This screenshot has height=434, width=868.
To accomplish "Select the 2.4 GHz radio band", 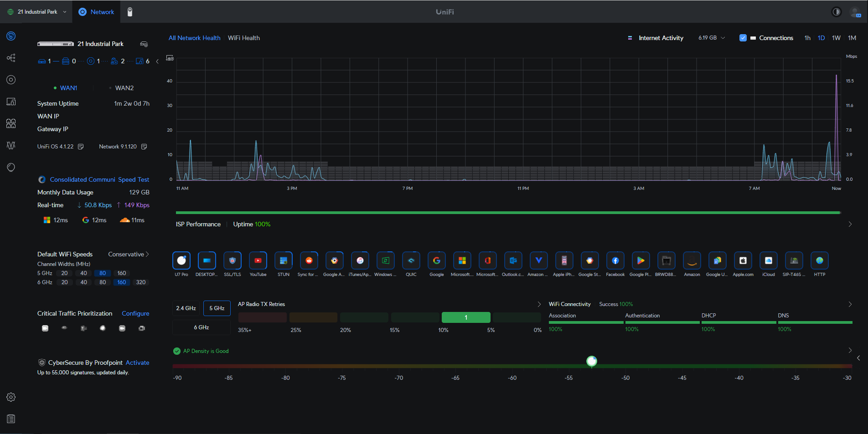I will tap(186, 308).
